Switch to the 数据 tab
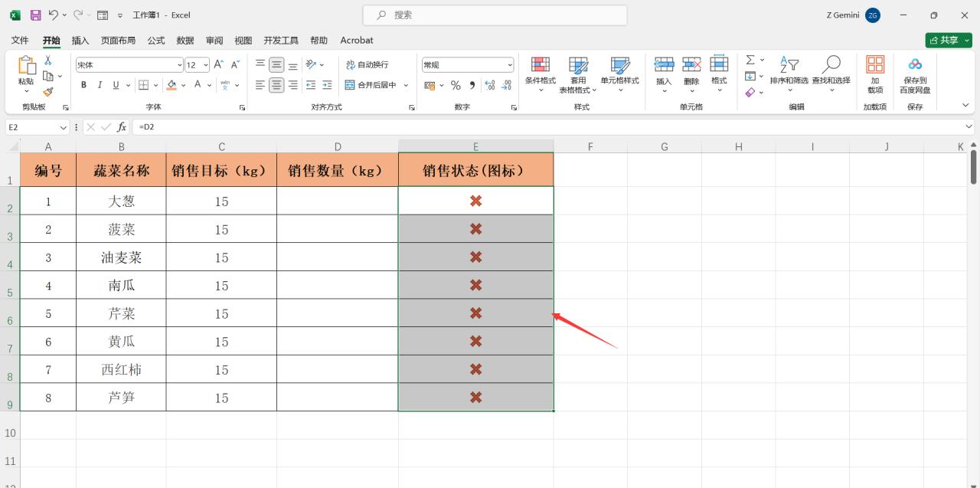Viewport: 980px width, 488px height. coord(185,40)
